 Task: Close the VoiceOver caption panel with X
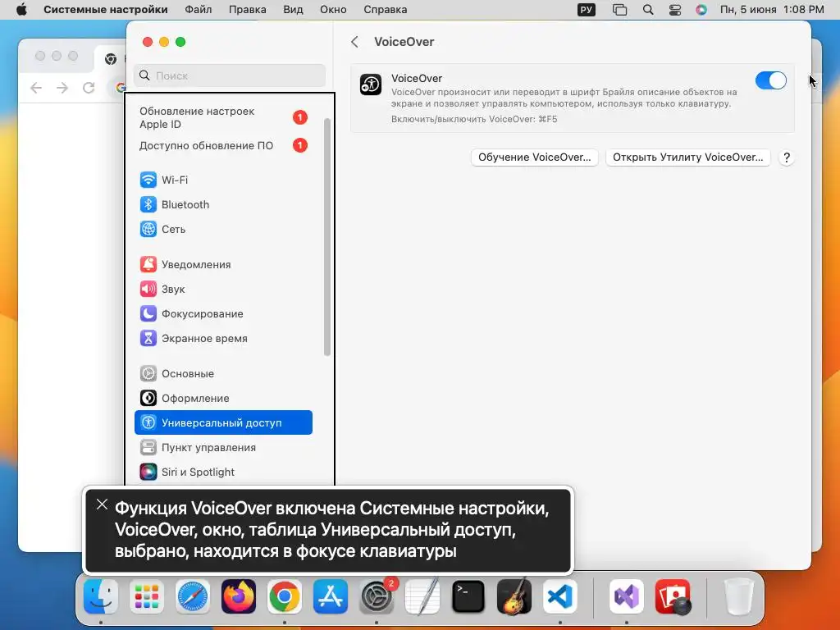pyautogui.click(x=102, y=504)
